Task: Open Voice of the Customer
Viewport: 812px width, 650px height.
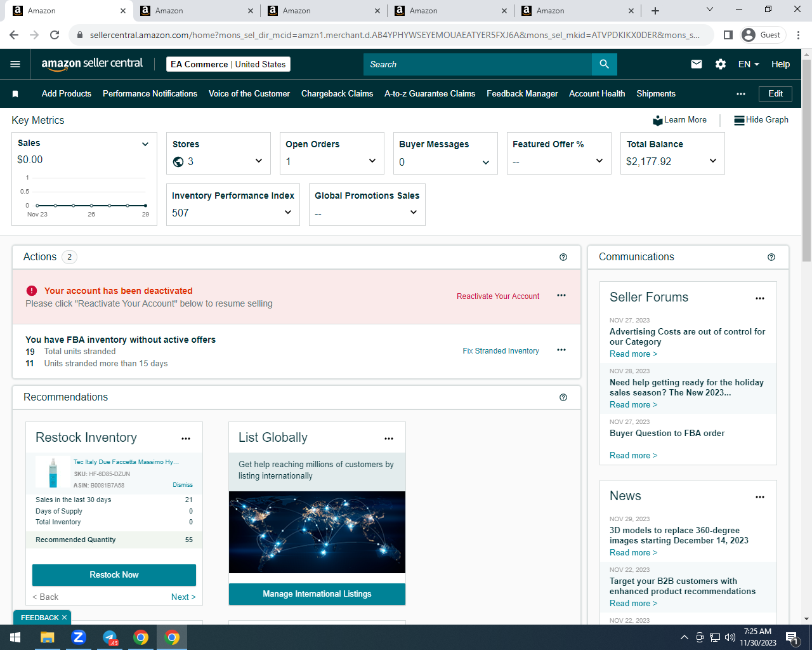Action: tap(249, 94)
